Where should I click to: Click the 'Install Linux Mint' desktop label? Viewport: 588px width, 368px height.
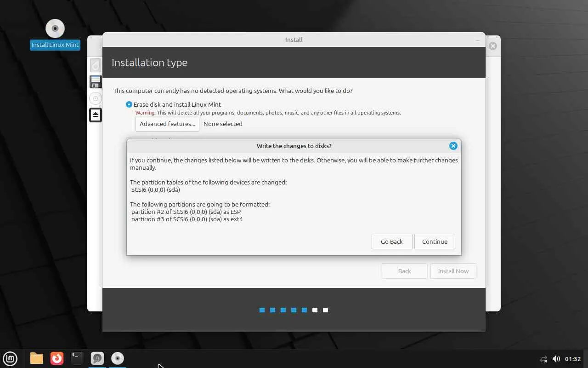(55, 45)
